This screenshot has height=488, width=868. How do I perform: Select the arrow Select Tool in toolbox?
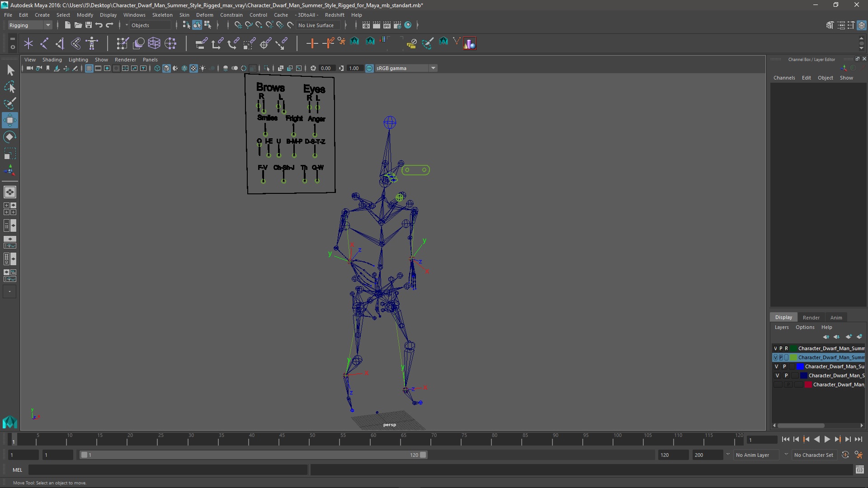[x=10, y=70]
